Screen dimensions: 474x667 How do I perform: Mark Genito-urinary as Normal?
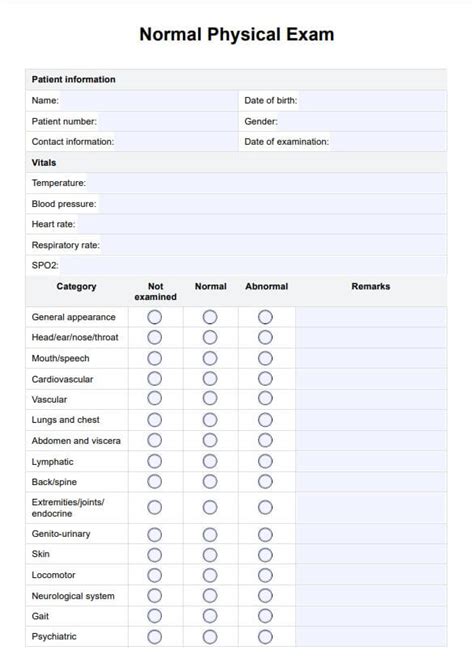[x=210, y=535]
